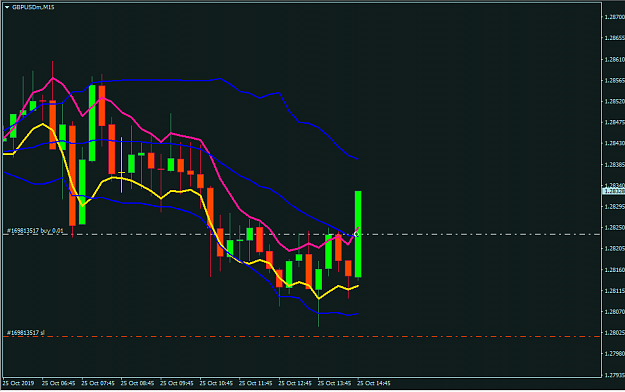Click the 1.28295 price axis label
Viewport: 625px width, 392px height.
(x=614, y=206)
